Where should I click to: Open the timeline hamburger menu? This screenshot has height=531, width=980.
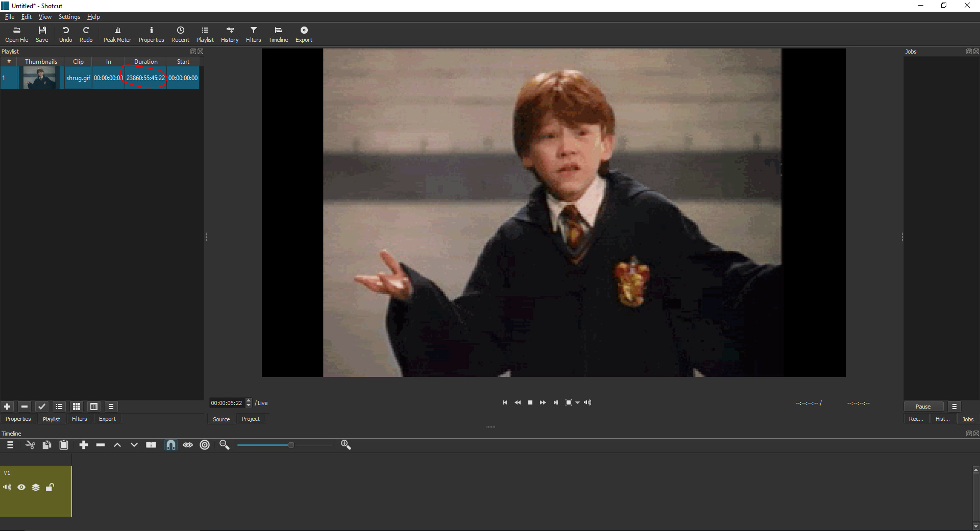[10, 445]
